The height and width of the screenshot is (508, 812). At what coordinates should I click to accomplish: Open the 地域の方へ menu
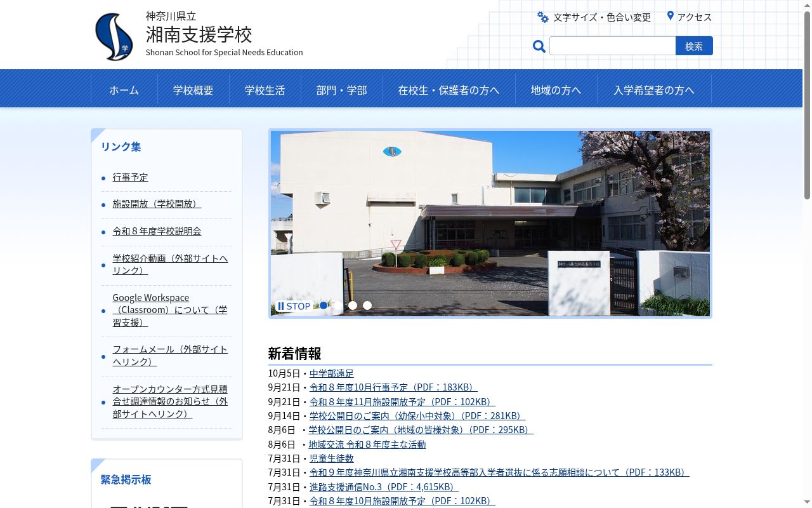tap(556, 90)
